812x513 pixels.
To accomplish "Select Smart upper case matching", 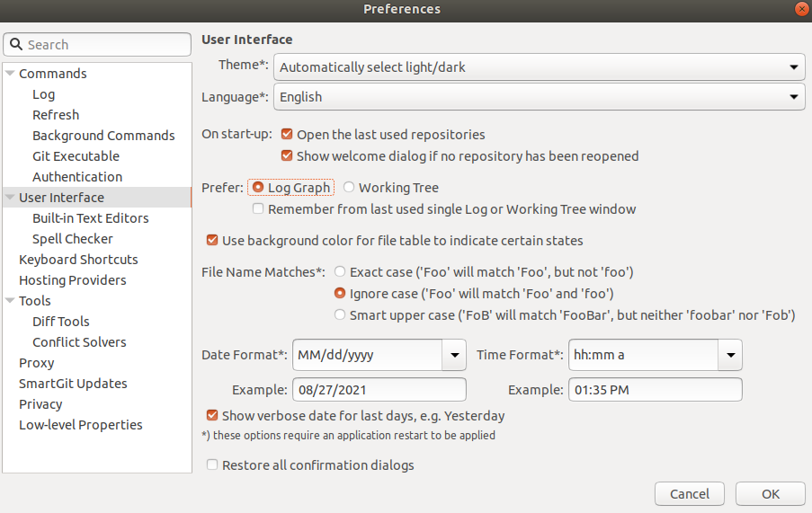I will click(340, 314).
